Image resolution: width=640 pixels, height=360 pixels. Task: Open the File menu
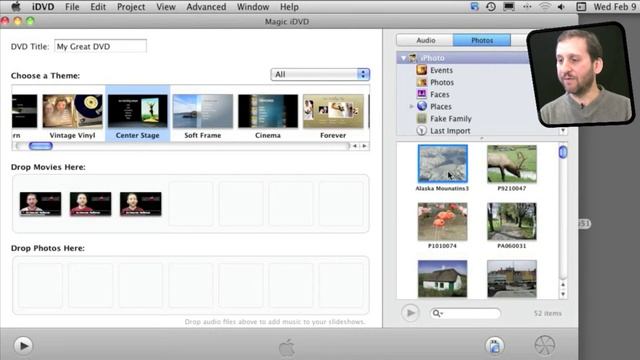pyautogui.click(x=72, y=7)
